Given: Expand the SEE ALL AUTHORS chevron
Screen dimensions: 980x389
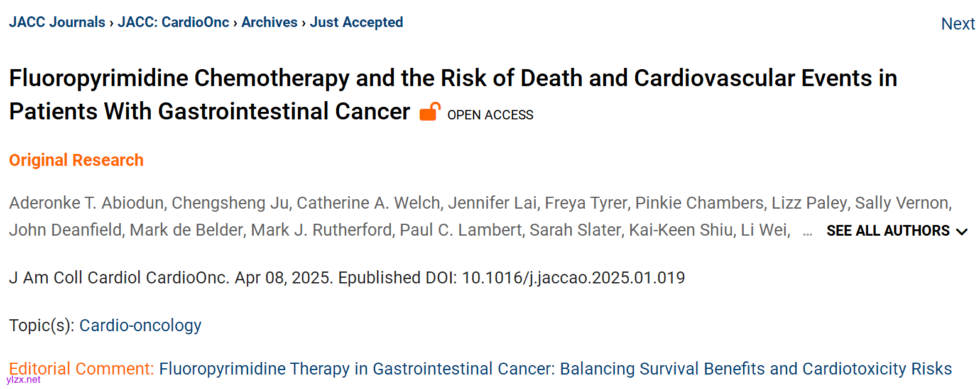Looking at the screenshot, I should pos(961,231).
